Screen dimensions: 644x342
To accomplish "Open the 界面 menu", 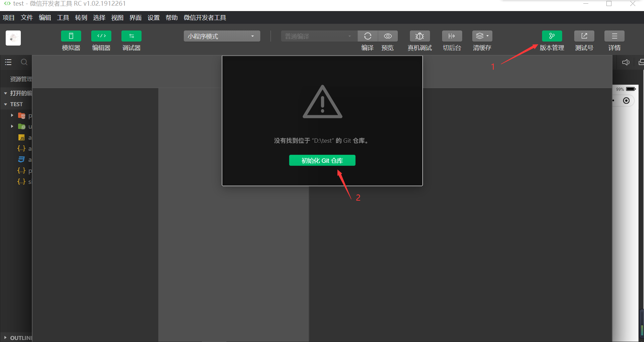I will point(136,18).
